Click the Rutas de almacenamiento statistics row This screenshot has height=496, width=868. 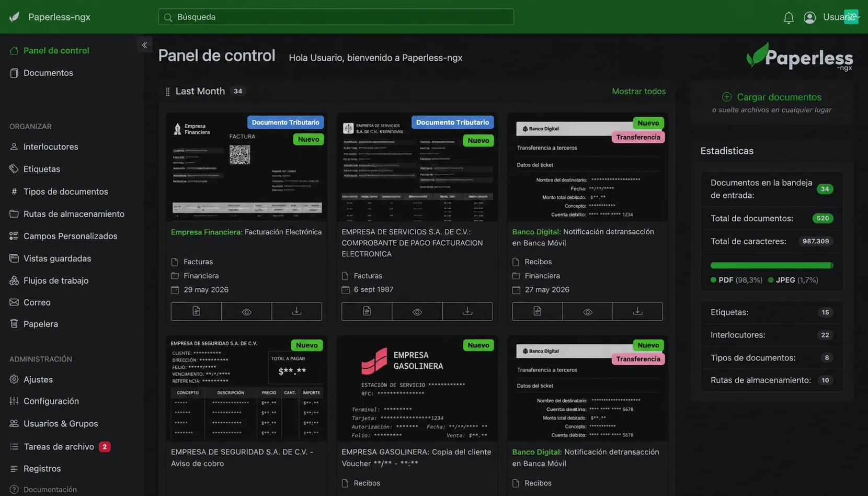772,380
